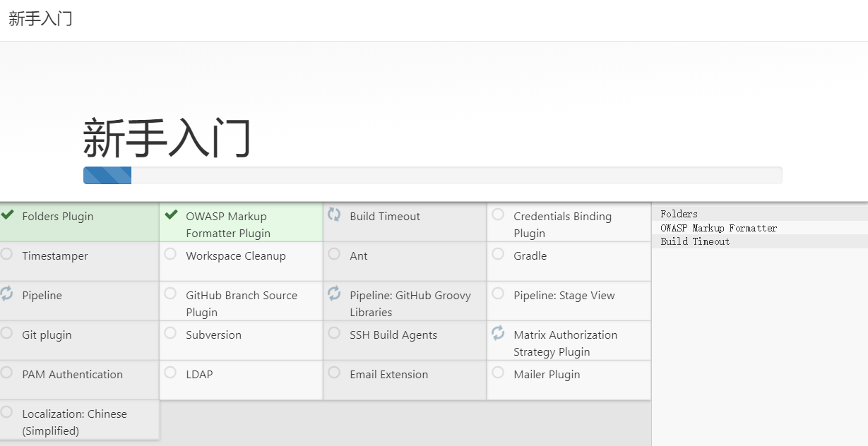Click the Email Extension name

coord(389,375)
